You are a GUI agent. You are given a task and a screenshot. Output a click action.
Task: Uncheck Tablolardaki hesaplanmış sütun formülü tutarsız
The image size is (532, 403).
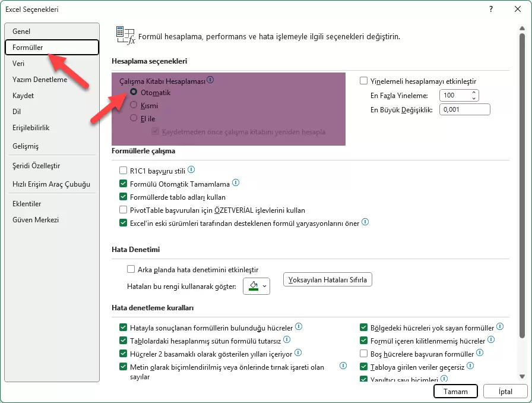[x=123, y=341]
